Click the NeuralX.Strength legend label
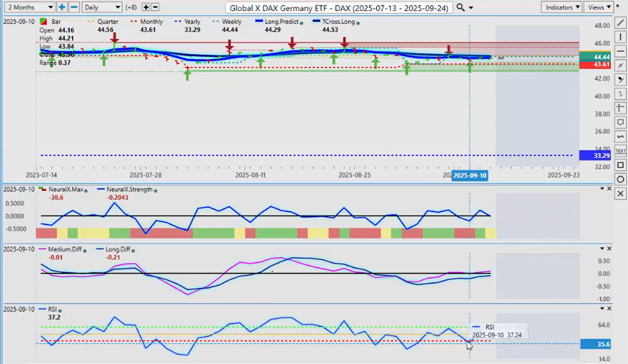The image size is (628, 364). (129, 189)
